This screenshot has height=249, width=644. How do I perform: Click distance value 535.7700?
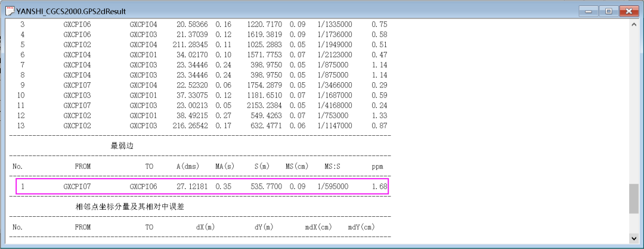266,186
